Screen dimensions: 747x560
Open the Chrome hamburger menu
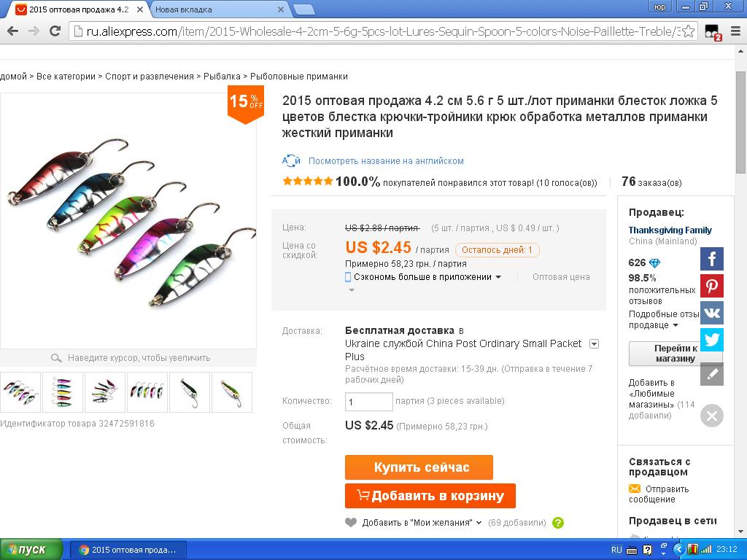point(735,31)
